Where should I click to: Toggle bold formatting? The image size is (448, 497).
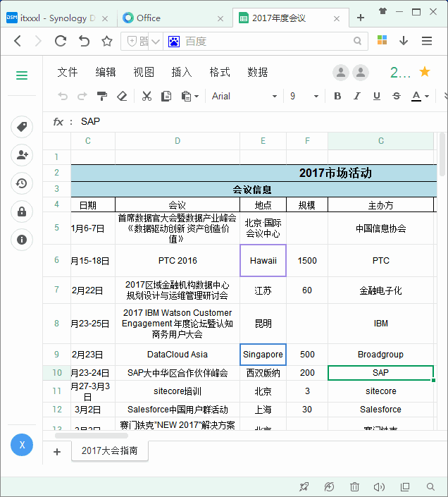tap(337, 96)
